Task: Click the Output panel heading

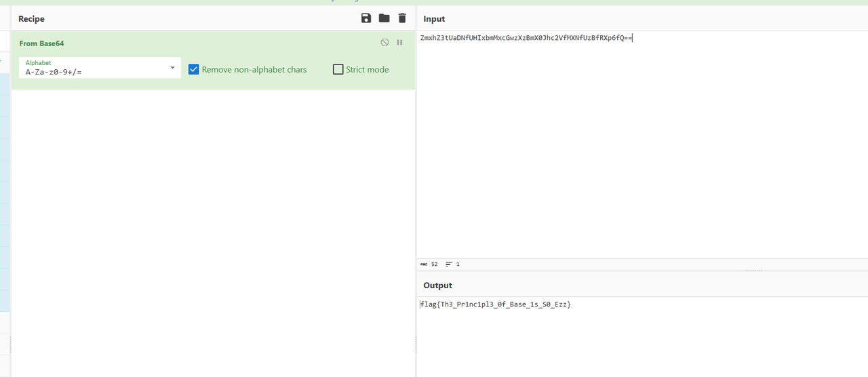Action: tap(438, 285)
